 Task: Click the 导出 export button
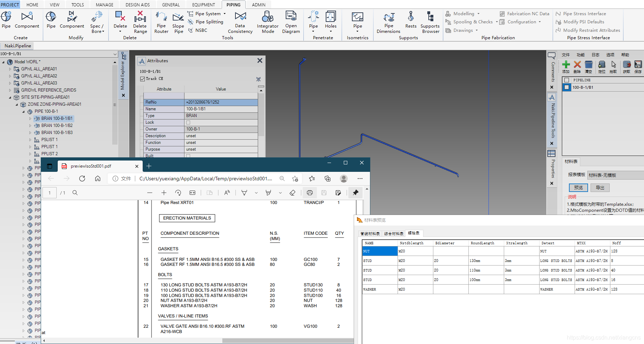click(x=600, y=187)
